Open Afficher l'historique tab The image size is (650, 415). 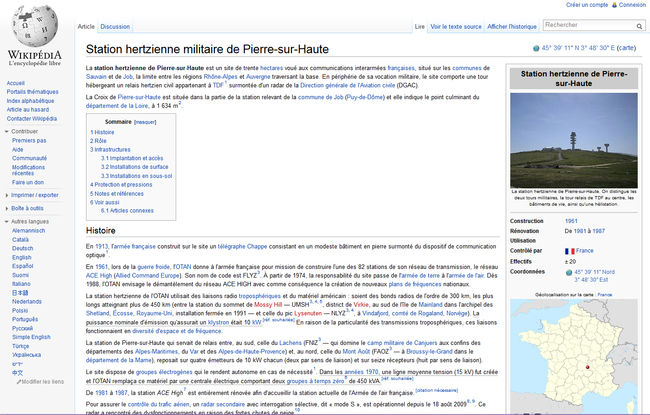point(512,27)
